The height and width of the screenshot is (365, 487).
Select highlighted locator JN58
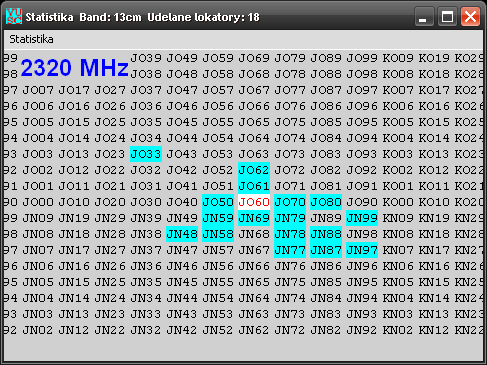[x=218, y=234]
